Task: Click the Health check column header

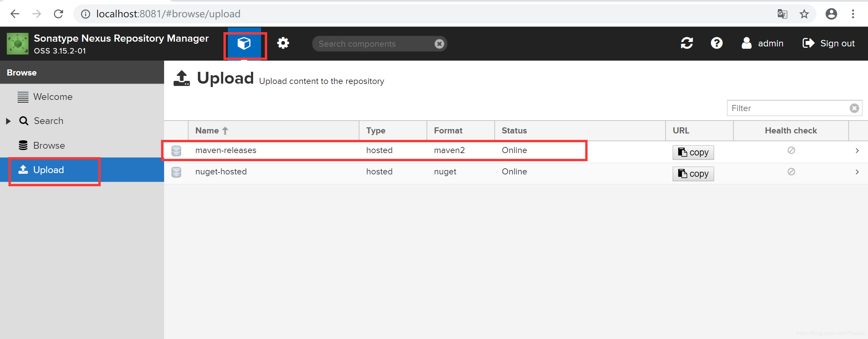Action: (791, 131)
